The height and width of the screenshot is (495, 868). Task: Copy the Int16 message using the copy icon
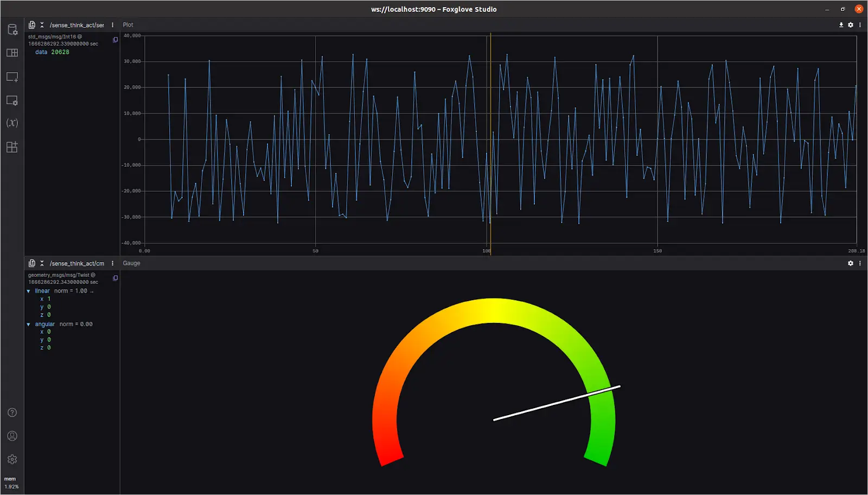[x=115, y=40]
